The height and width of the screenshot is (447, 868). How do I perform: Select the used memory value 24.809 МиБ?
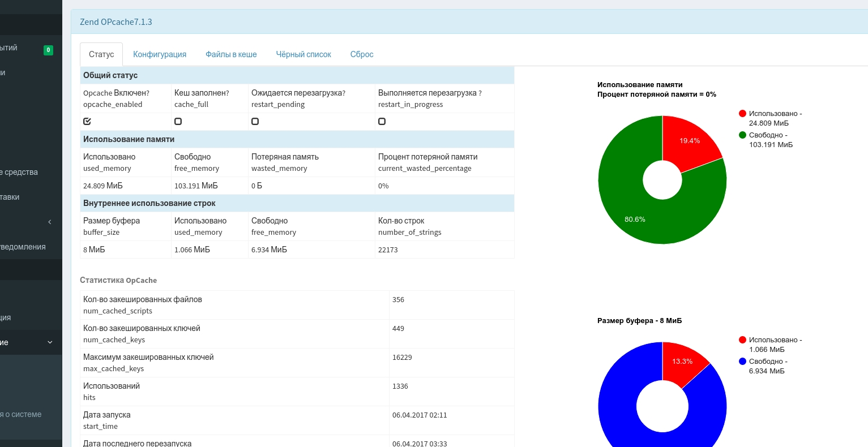(103, 186)
